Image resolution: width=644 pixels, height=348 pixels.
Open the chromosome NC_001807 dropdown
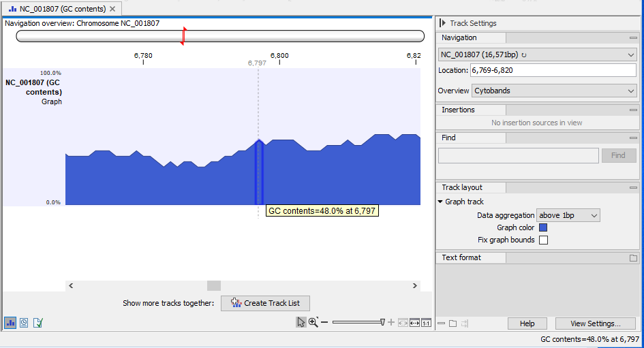pos(537,54)
